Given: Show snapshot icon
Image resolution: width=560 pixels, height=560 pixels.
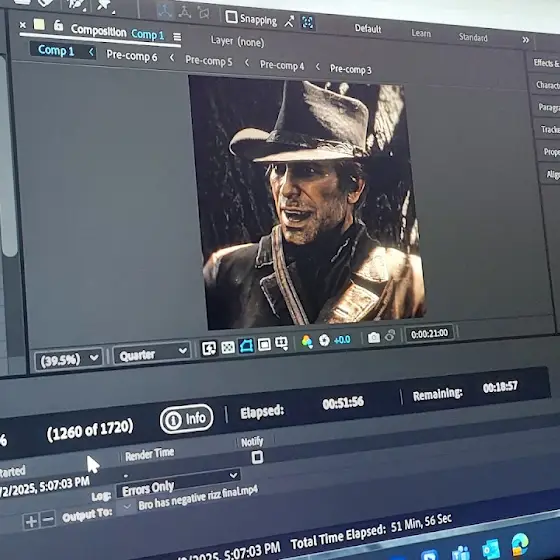Looking at the screenshot, I should click(x=390, y=336).
